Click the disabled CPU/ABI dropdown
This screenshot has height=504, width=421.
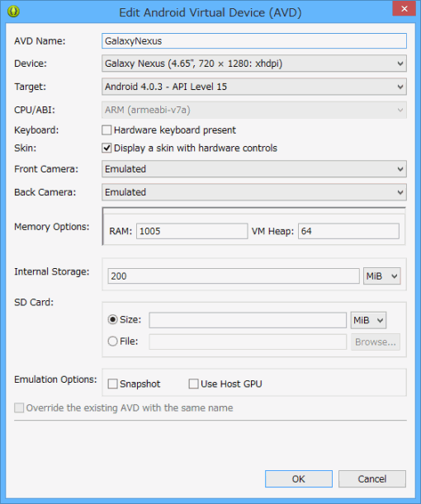(254, 110)
